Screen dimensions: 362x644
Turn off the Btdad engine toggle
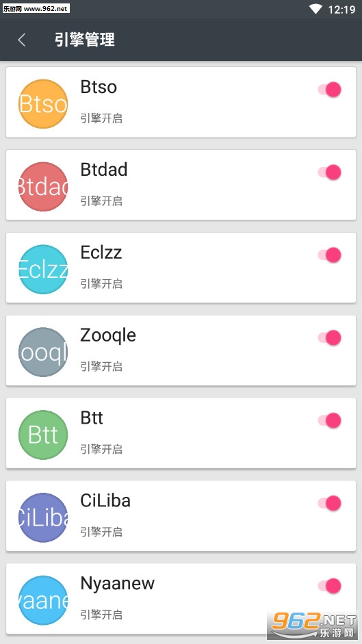(x=330, y=172)
